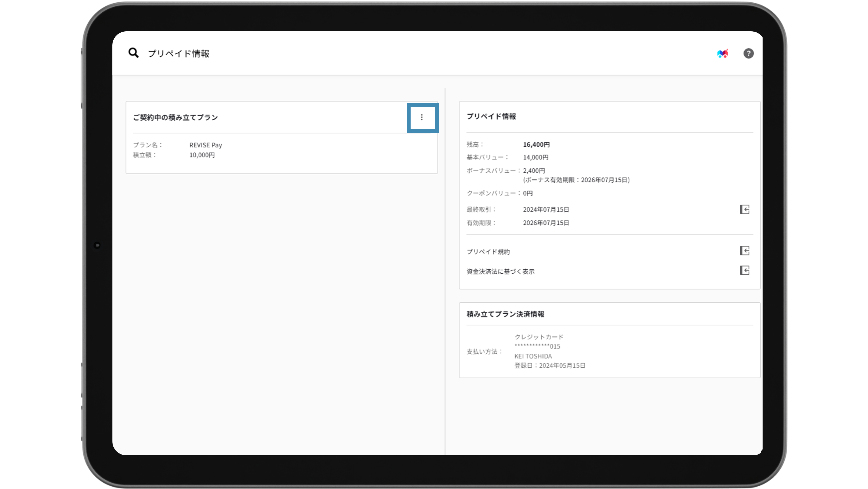
Task: Click the 10,000円 deposit amount
Action: coord(202,155)
